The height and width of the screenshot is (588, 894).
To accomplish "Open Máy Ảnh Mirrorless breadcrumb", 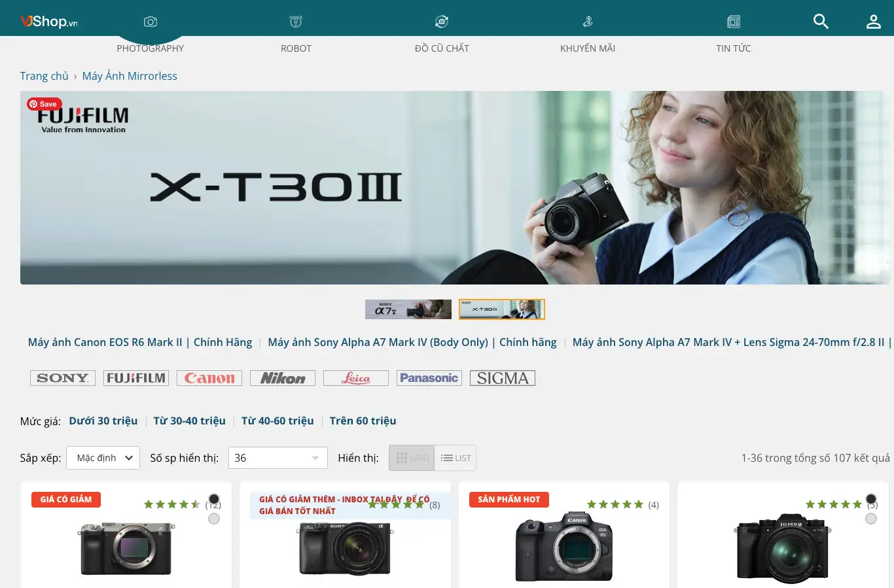I will click(x=130, y=76).
